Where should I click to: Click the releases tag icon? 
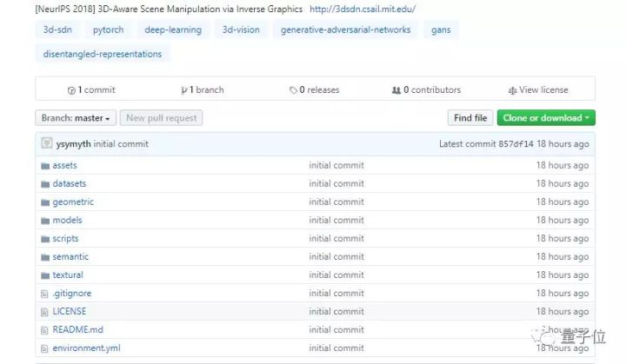point(293,90)
